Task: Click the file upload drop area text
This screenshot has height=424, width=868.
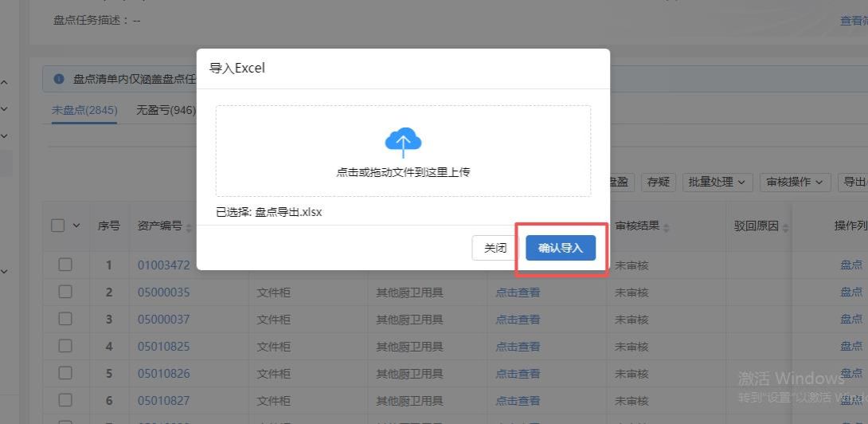Action: pyautogui.click(x=403, y=171)
